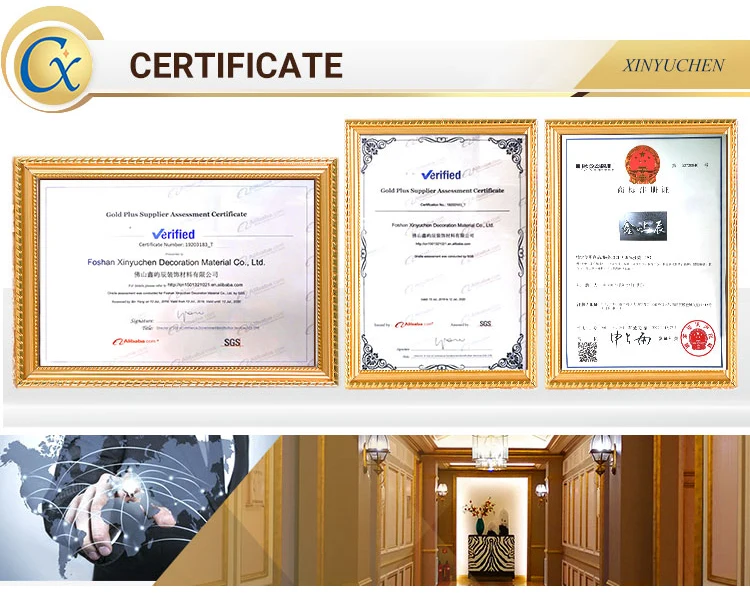Image resolution: width=750 pixels, height=602 pixels.
Task: Click the Alibaba logo on middle certificate
Action: [x=415, y=324]
